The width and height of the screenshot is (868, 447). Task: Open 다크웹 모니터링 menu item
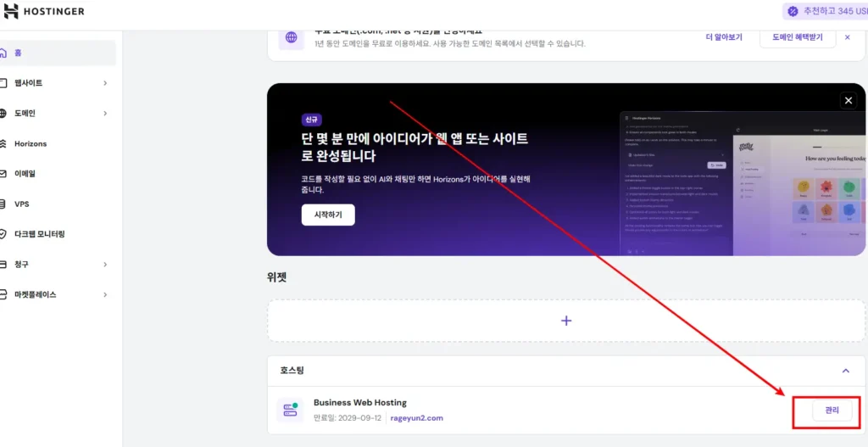[x=58, y=234]
